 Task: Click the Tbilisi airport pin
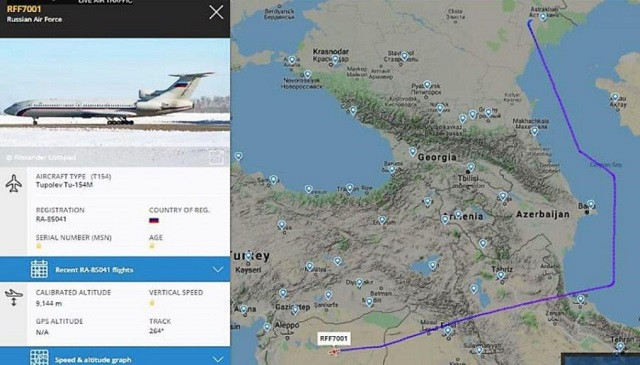[471, 167]
